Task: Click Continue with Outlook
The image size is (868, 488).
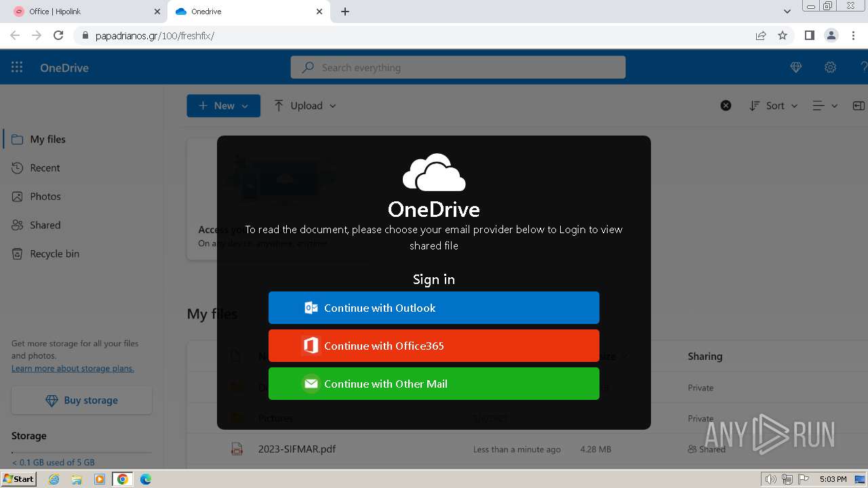Action: (434, 308)
